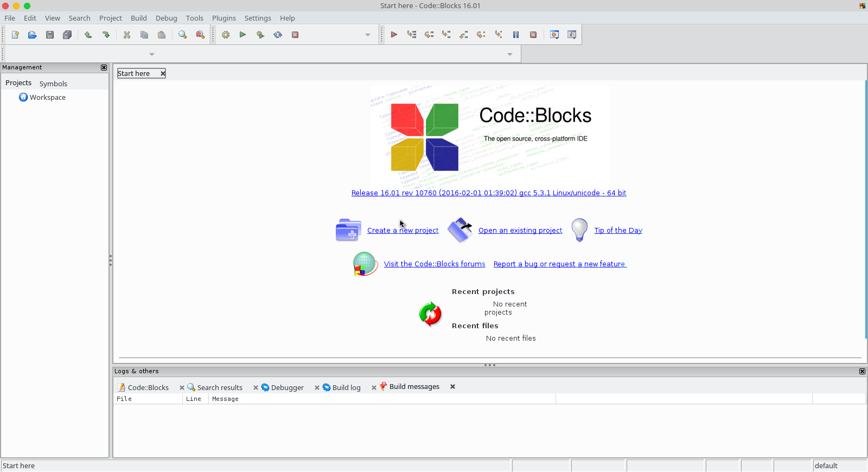This screenshot has width=868, height=472.
Task: Click Create a new project link
Action: point(403,231)
